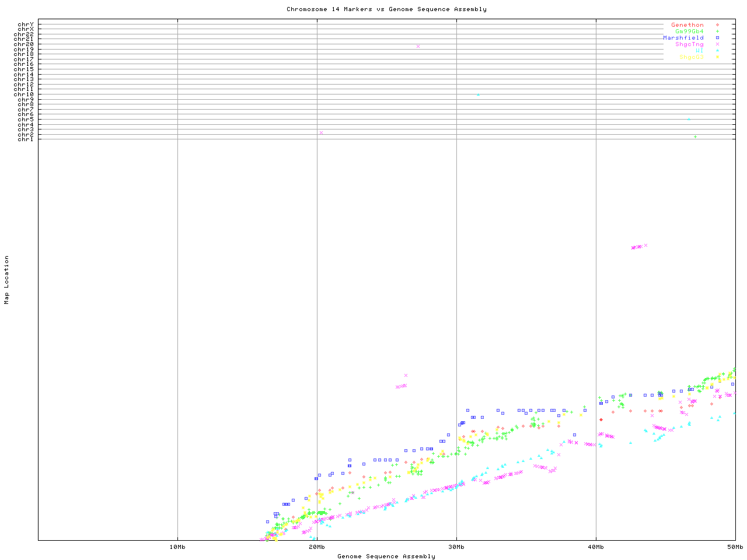Screen dimensions: 747x560
Task: Click the 30Mb tick label on x-axis
Action: coord(456,547)
